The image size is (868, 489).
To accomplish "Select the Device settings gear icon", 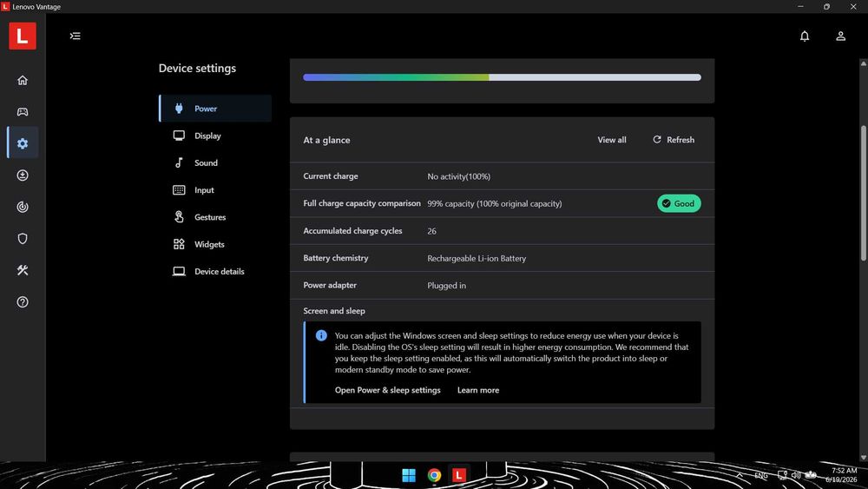I will coord(23,143).
